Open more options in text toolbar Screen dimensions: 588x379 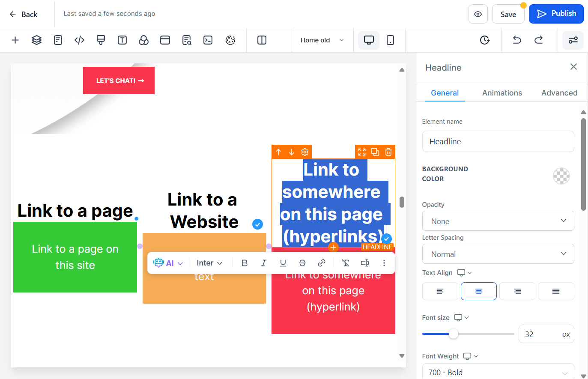[384, 263]
